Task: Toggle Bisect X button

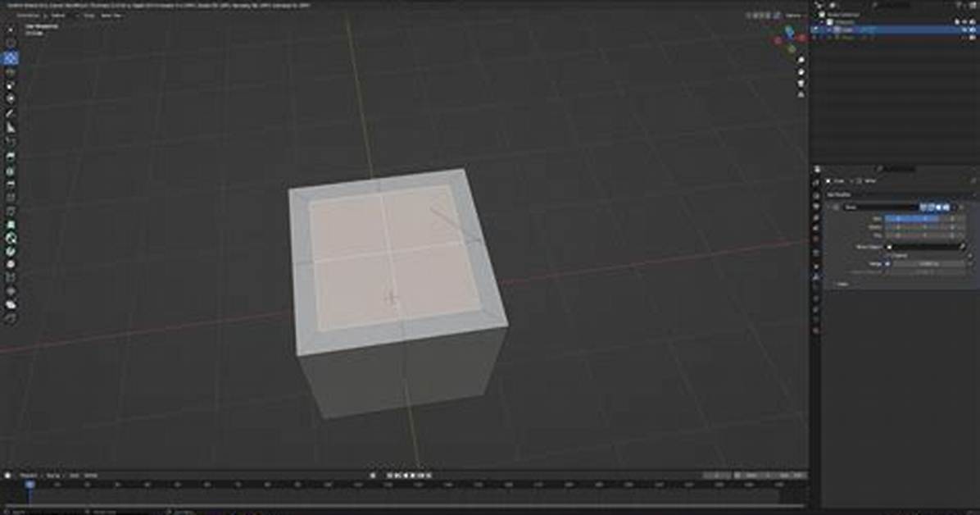Action: 897,227
